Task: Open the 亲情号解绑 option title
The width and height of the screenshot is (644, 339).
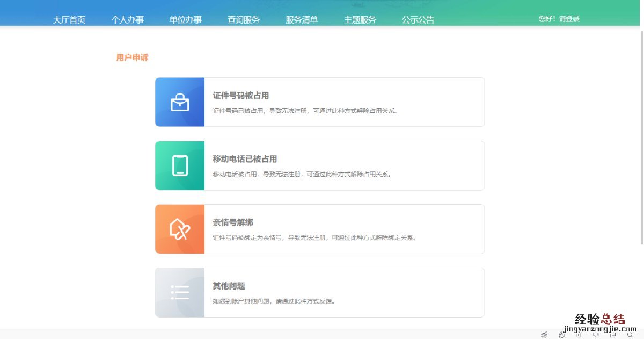Action: point(233,222)
